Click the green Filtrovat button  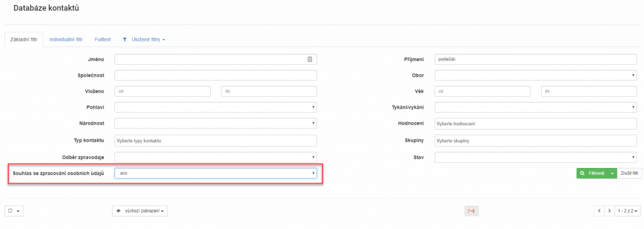pos(592,174)
